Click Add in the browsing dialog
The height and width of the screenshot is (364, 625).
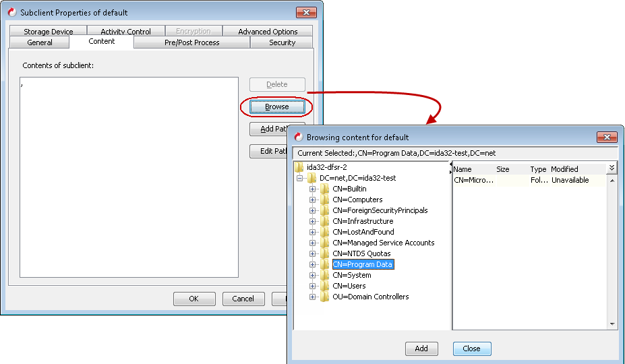pos(421,348)
